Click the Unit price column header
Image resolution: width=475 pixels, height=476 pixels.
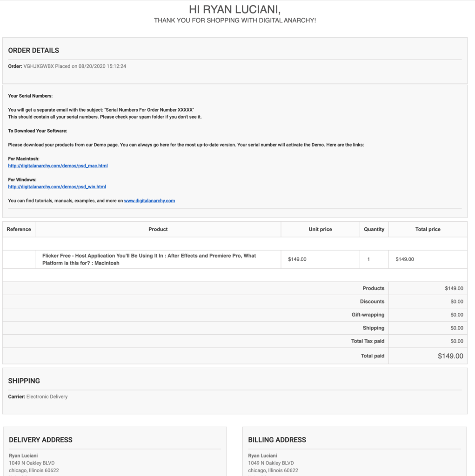pyautogui.click(x=320, y=229)
